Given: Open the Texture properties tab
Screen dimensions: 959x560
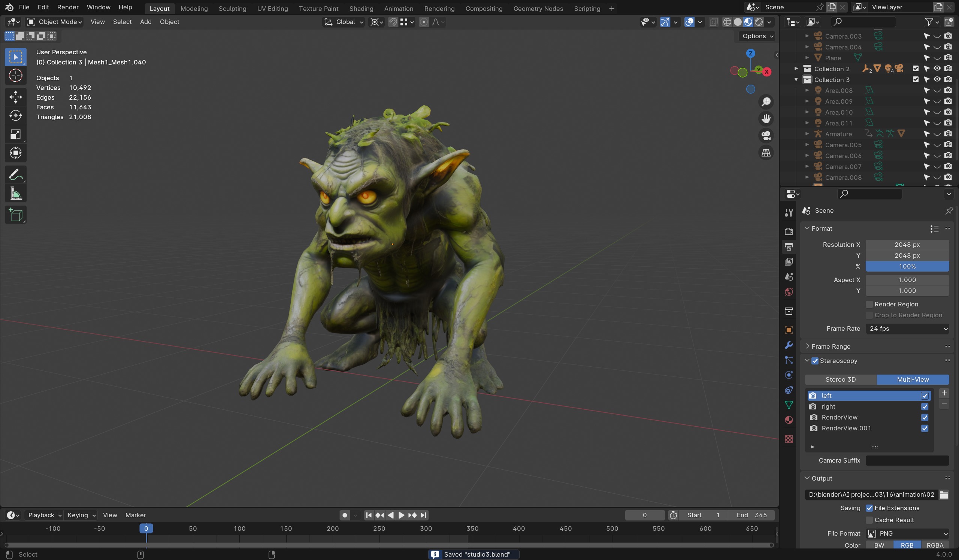Looking at the screenshot, I should pos(789,439).
